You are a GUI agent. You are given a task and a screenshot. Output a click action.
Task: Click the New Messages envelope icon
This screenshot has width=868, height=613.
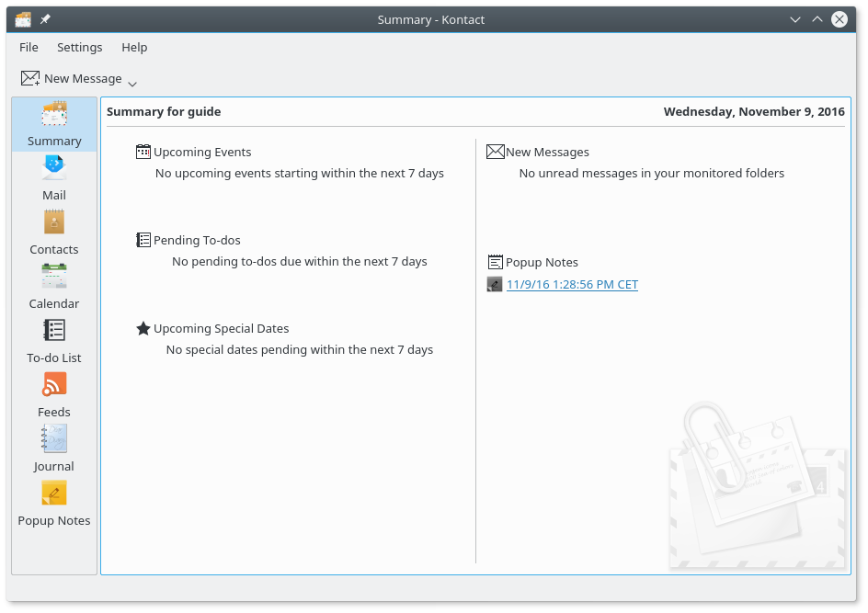coord(496,152)
